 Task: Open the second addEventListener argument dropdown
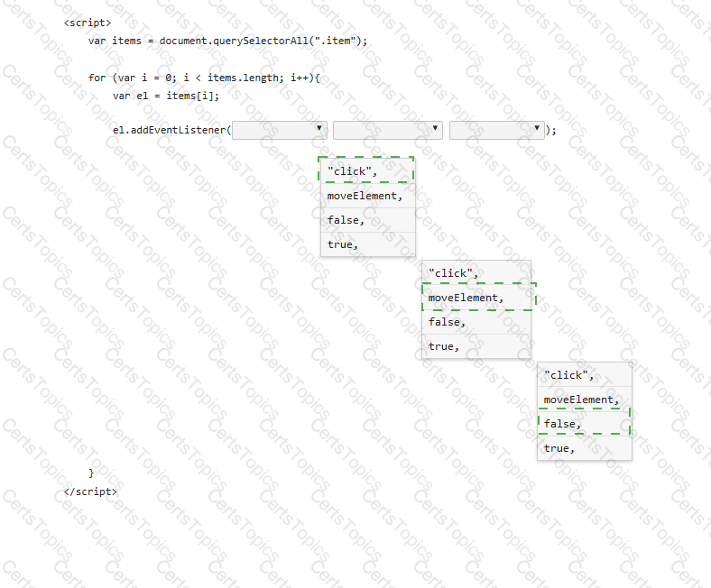[388, 130]
